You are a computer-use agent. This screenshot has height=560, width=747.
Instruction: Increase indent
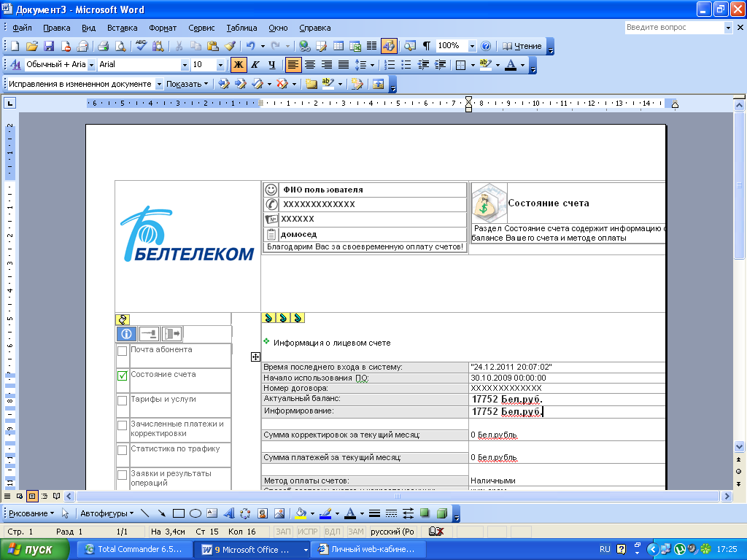(440, 65)
